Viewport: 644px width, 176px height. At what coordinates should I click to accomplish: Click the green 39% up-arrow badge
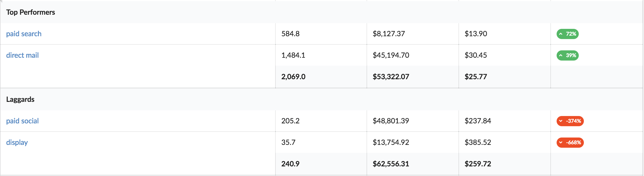click(x=567, y=55)
